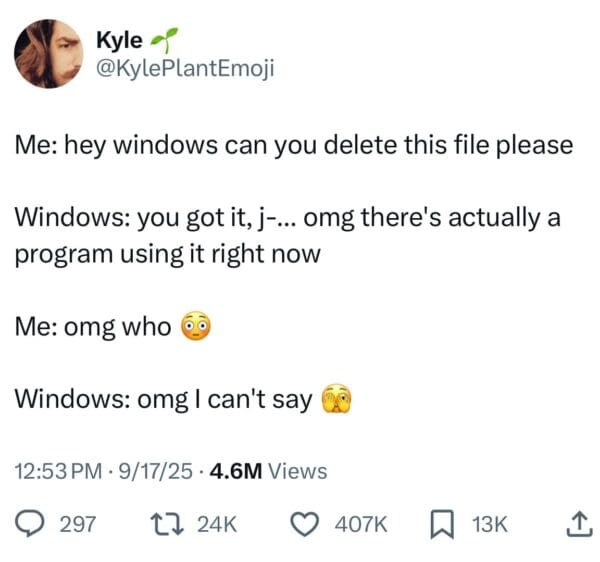The height and width of the screenshot is (562, 600).
Task: Click the peeking face emoji after 'can't say'
Action: pos(336,398)
